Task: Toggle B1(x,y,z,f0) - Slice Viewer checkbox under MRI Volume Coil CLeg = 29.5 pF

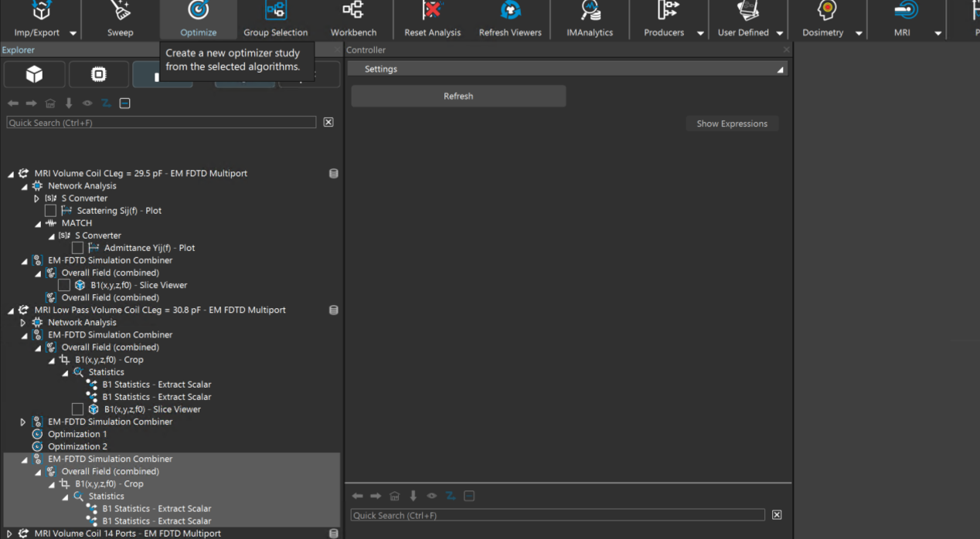Action: 64,285
